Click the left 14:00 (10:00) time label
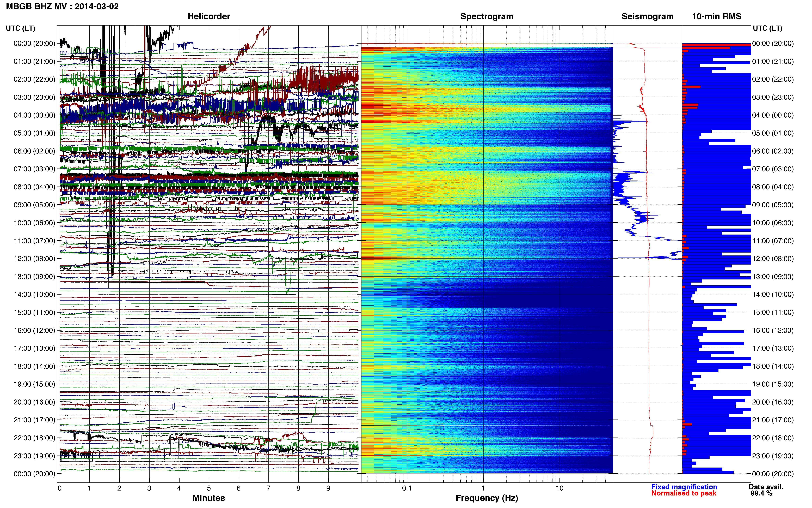The image size is (812, 508). pos(34,294)
